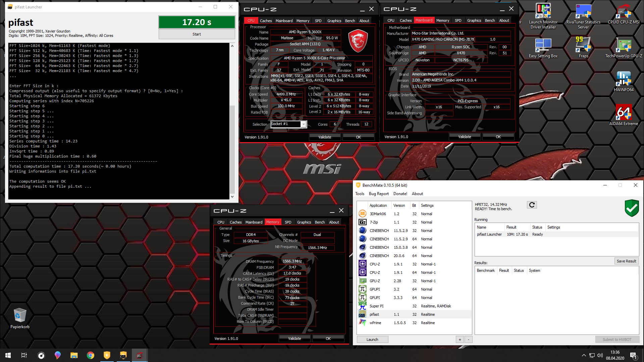Viewport: 644px width, 362px height.
Task: Open Task View on the taskbar
Action: pyautogui.click(x=24, y=355)
